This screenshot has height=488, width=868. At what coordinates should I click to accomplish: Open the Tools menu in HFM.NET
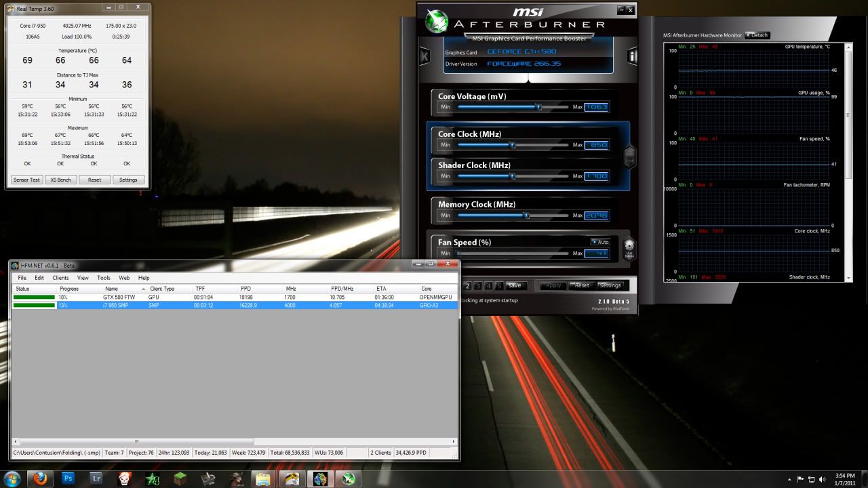click(104, 278)
